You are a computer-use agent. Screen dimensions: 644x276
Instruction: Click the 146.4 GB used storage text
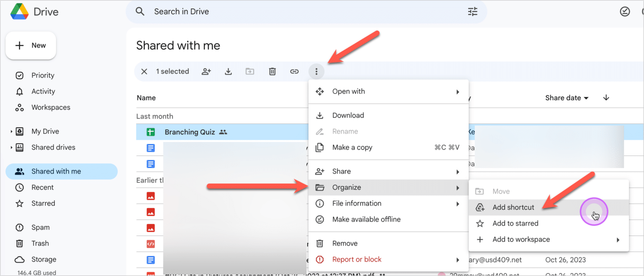(x=37, y=273)
